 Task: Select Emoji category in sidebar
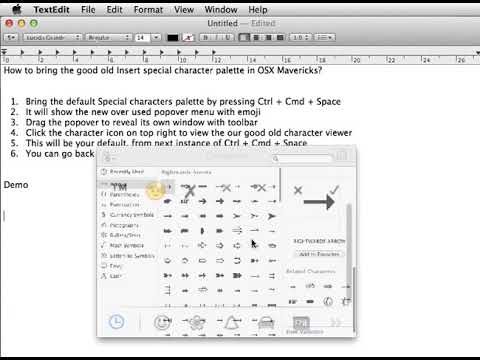coord(112,266)
